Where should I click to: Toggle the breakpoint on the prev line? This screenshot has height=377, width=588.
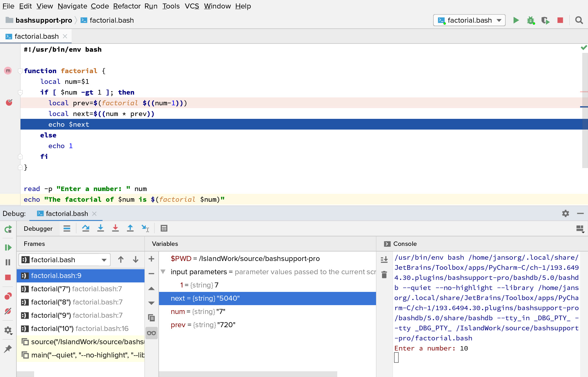[9, 103]
